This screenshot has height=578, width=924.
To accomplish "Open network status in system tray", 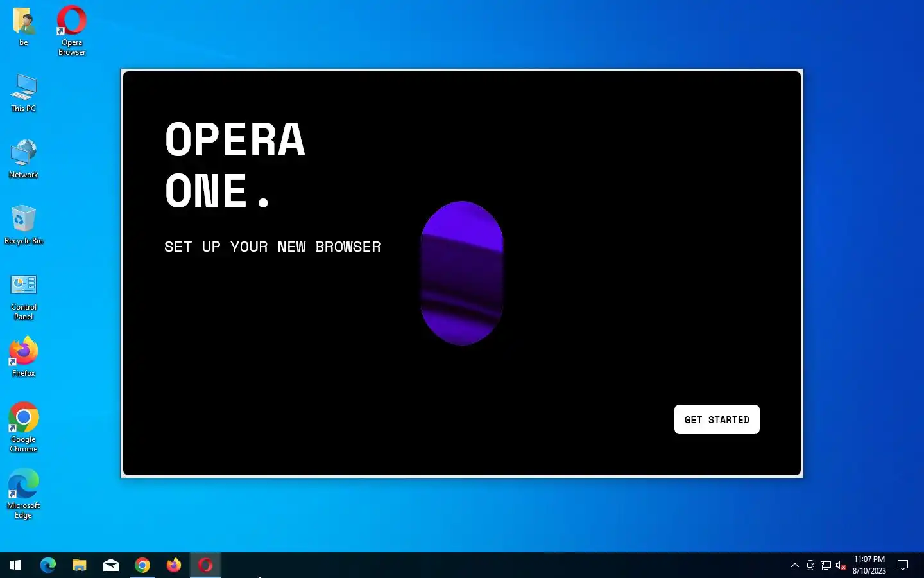I will (826, 565).
